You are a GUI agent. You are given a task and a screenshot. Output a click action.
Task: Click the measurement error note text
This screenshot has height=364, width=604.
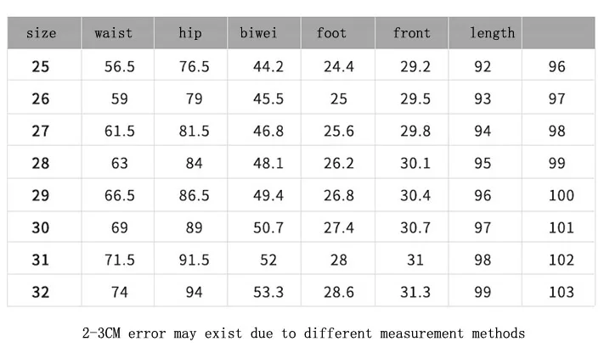tap(303, 333)
